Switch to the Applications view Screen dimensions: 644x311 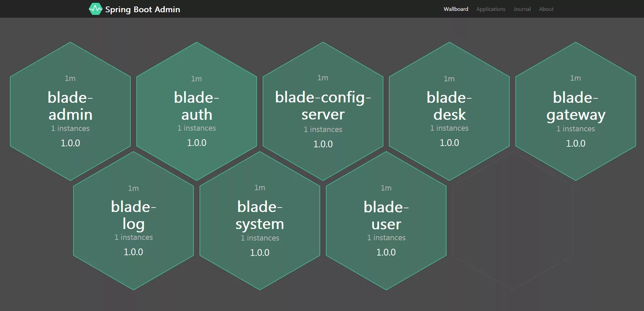pos(490,9)
